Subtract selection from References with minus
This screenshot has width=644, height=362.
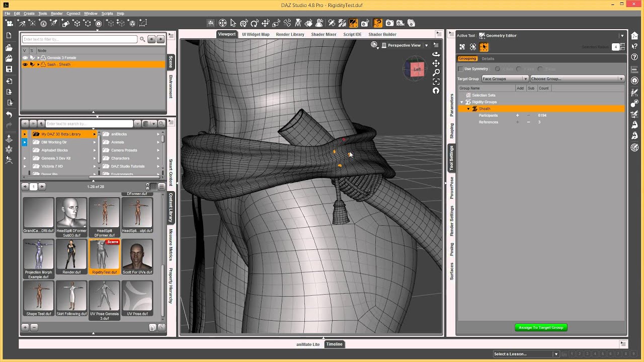(x=528, y=122)
